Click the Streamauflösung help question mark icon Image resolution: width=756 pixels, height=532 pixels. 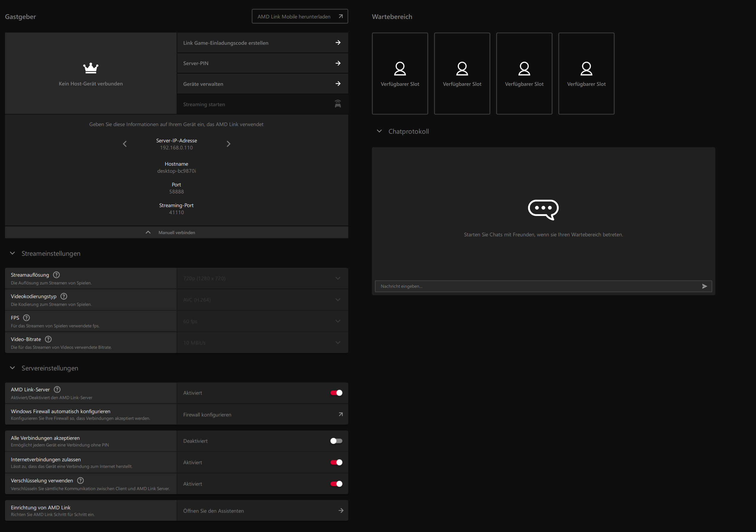pos(56,275)
